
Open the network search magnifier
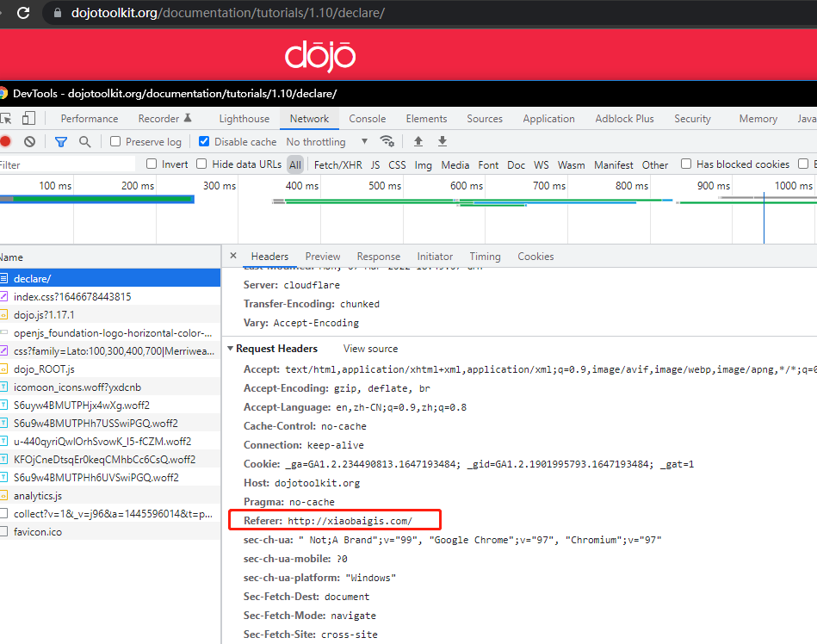[x=85, y=142]
